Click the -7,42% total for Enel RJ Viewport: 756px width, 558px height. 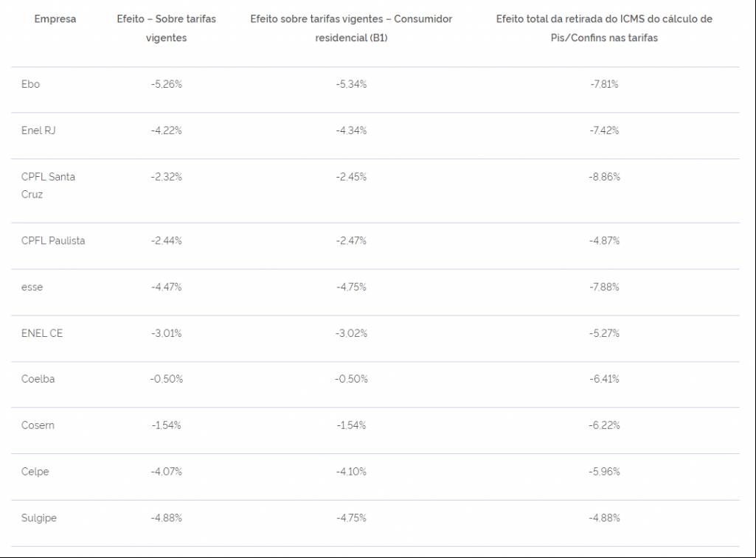604,130
